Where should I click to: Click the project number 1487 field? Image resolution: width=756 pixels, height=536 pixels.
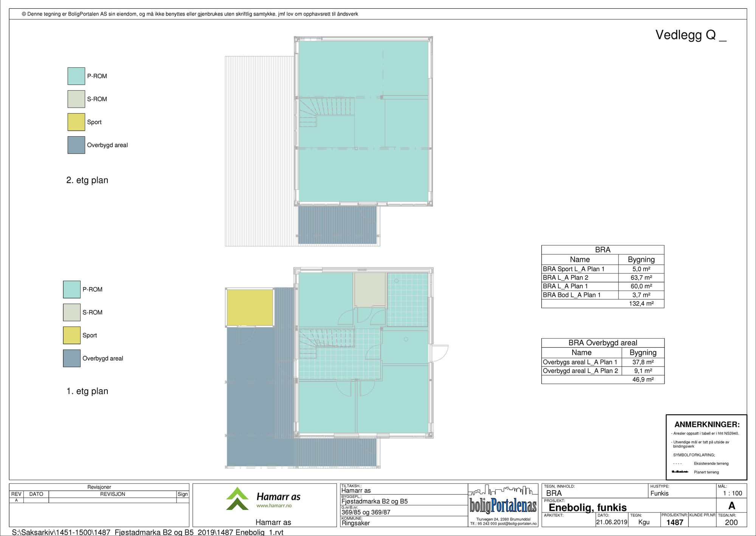[674, 522]
